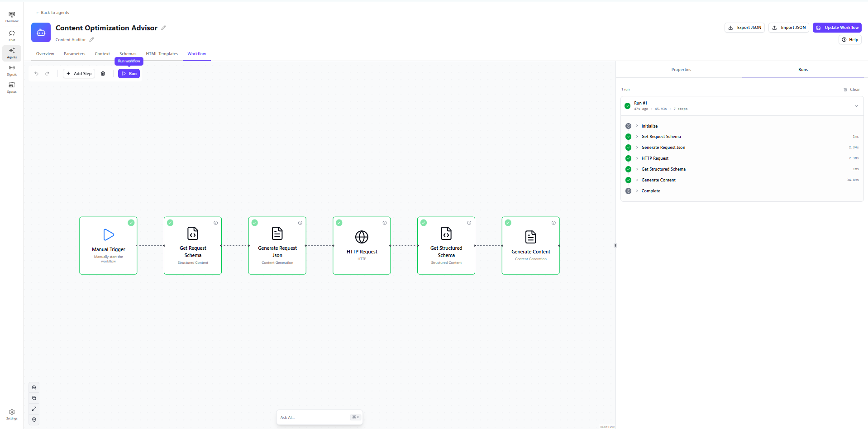The height and width of the screenshot is (429, 868).
Task: Select the Generate Request Json node
Action: pyautogui.click(x=277, y=245)
